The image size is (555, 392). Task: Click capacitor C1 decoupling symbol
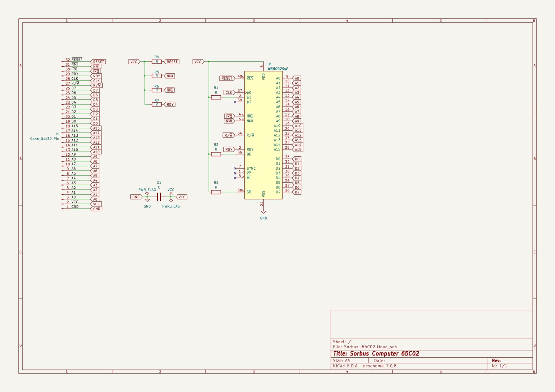158,197
